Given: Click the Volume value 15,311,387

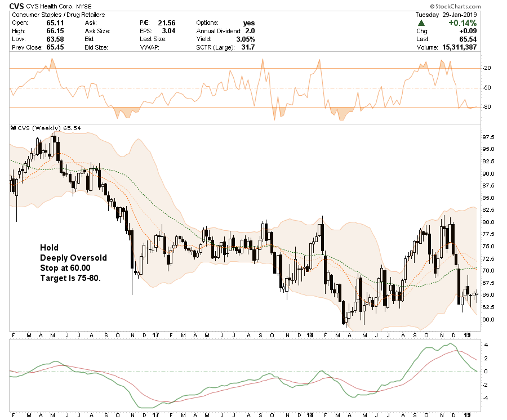Looking at the screenshot, I should [460, 47].
